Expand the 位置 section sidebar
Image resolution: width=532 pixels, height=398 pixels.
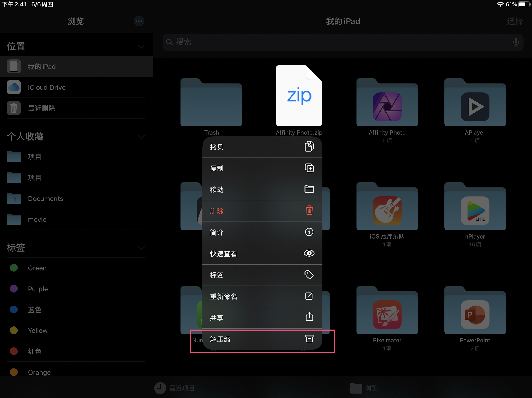[141, 46]
